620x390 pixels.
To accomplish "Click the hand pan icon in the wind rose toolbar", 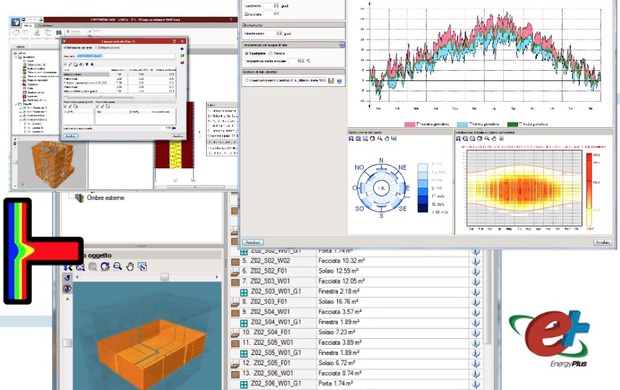I will [x=387, y=139].
